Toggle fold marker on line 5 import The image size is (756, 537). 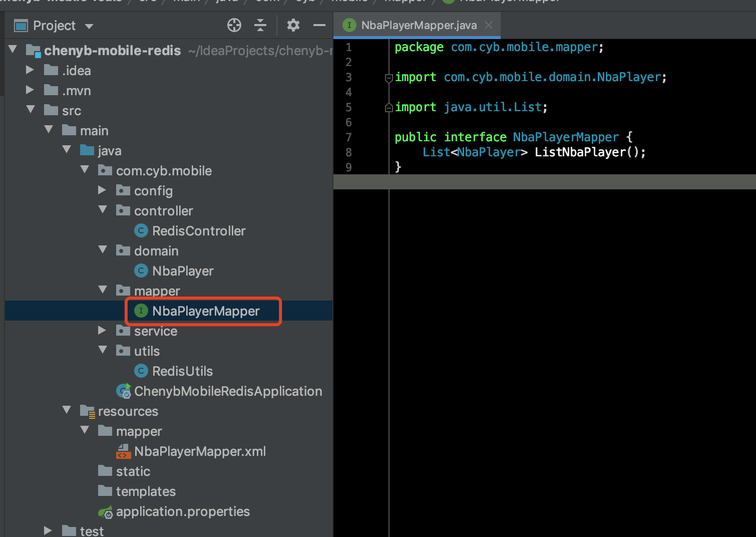tap(389, 107)
